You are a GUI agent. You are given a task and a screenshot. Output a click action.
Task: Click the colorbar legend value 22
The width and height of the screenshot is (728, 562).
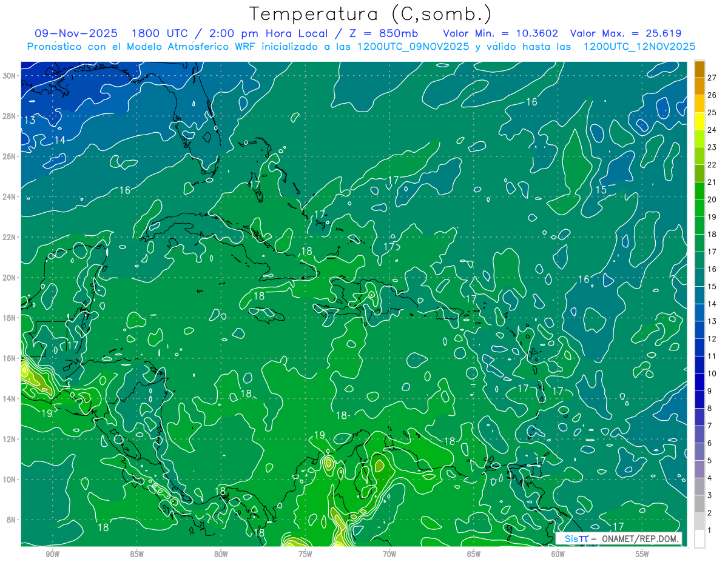point(712,165)
